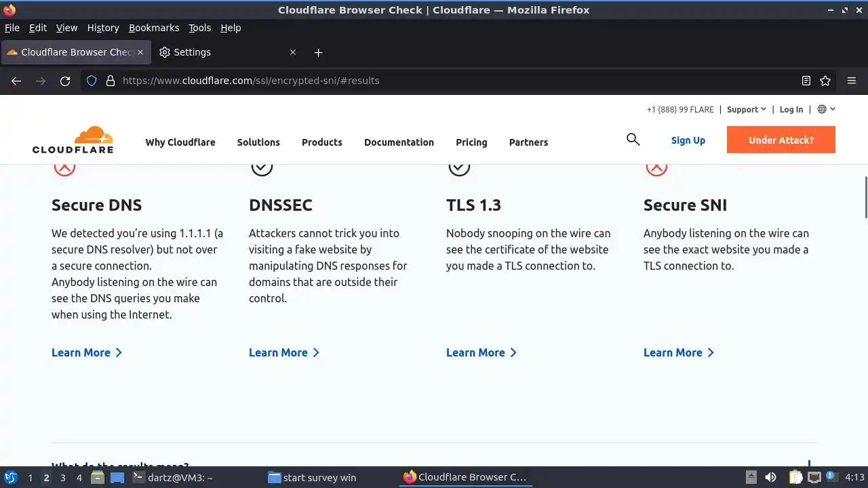Switch to workspace 3 in taskbar
This screenshot has width=868, height=488.
(62, 478)
